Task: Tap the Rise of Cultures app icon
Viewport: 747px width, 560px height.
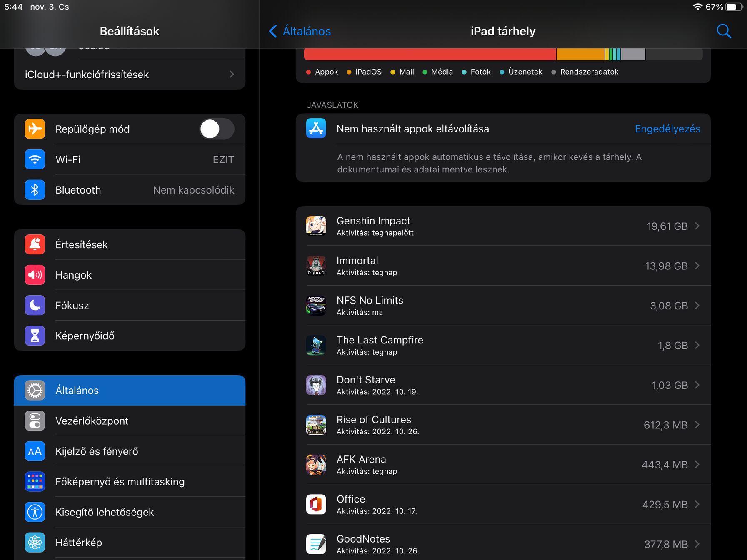Action: (316, 425)
